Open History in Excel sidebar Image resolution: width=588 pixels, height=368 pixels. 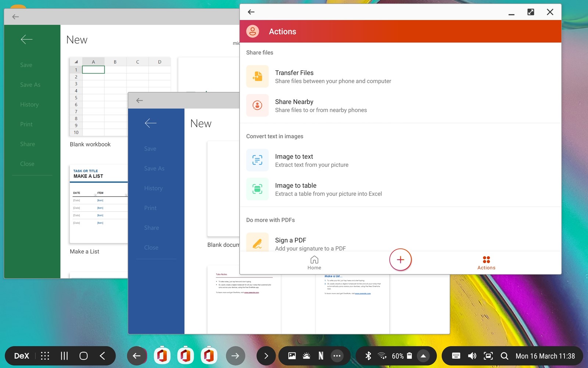coord(29,105)
